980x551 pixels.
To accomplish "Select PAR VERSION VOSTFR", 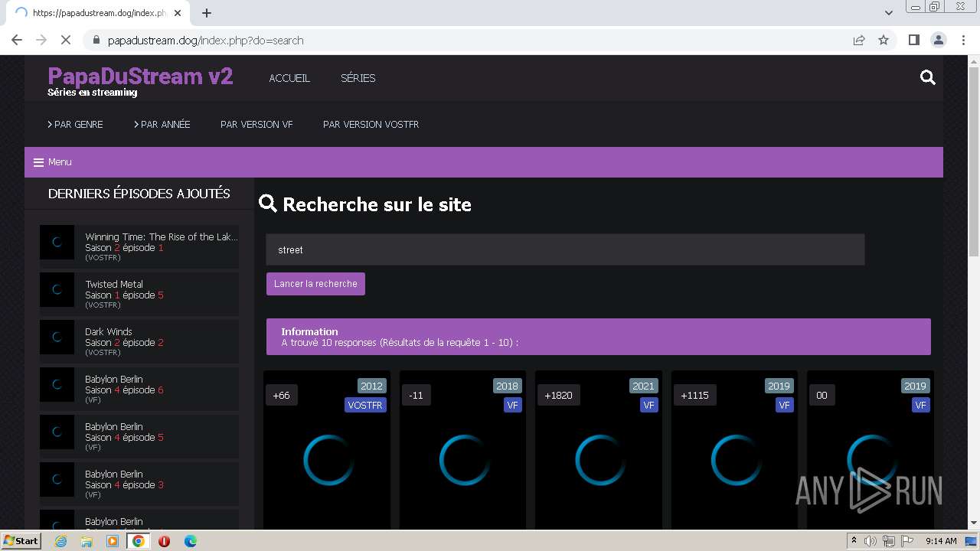I will [371, 124].
